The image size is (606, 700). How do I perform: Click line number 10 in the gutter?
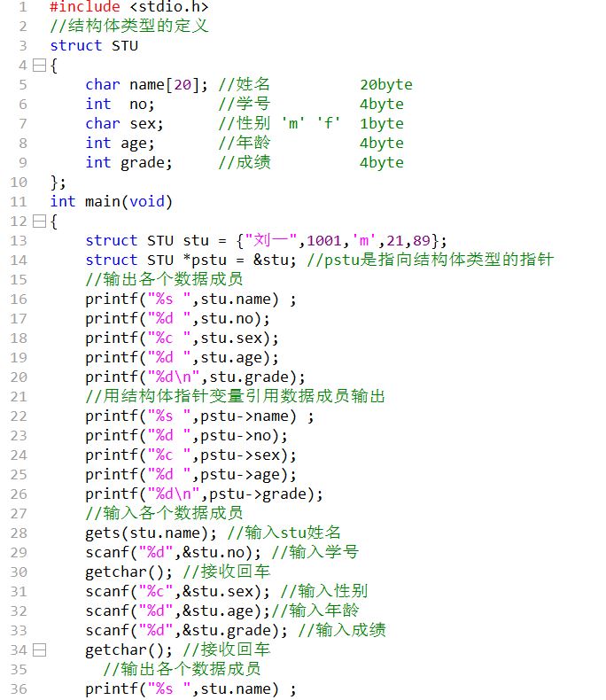click(x=19, y=183)
